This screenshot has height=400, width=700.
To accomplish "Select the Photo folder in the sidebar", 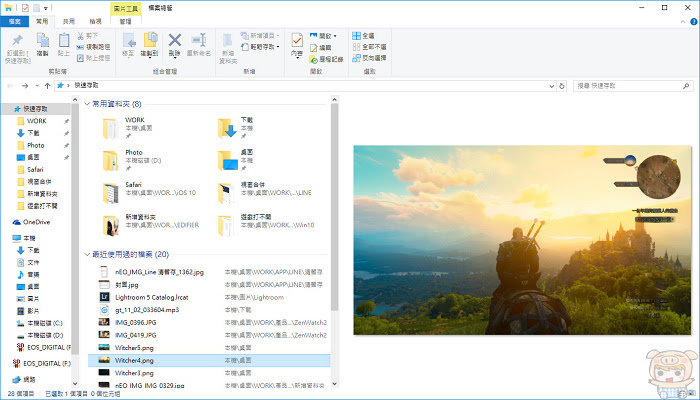I will click(35, 145).
